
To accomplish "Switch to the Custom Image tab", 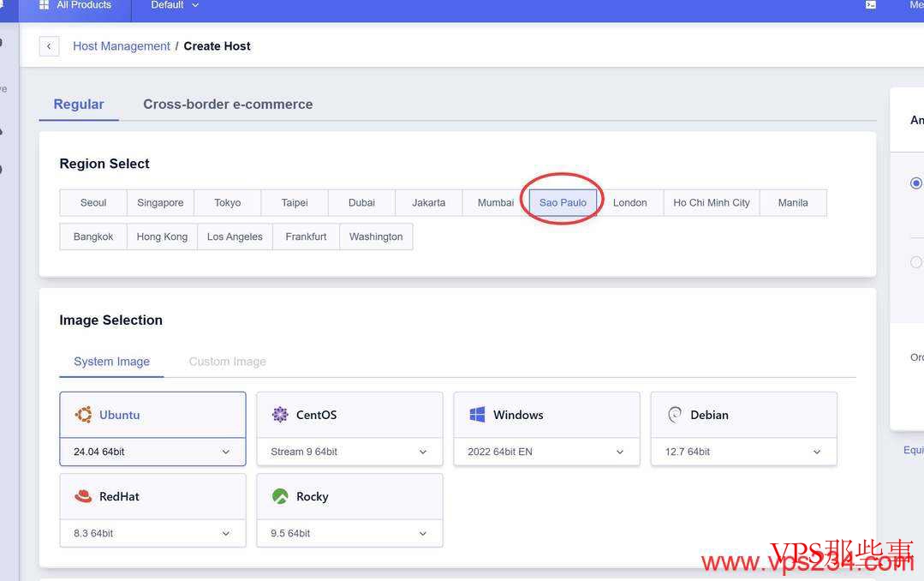I will (x=227, y=362).
